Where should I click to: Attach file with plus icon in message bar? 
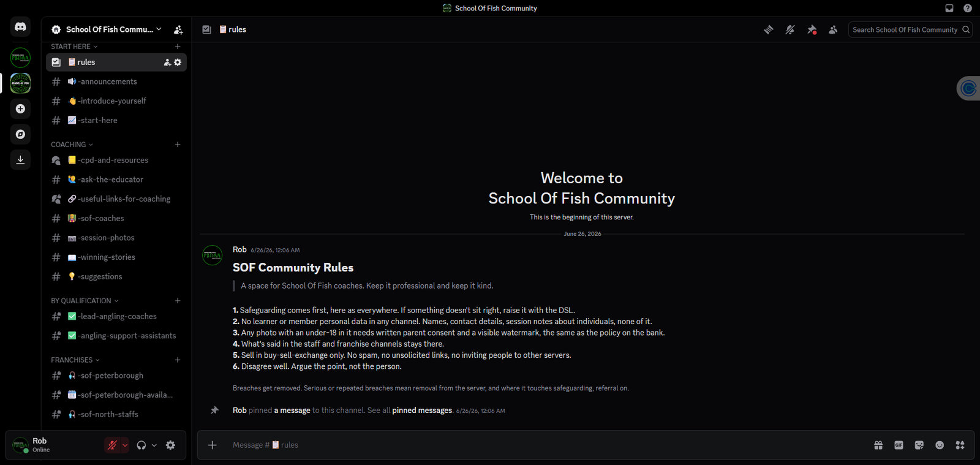pos(213,445)
